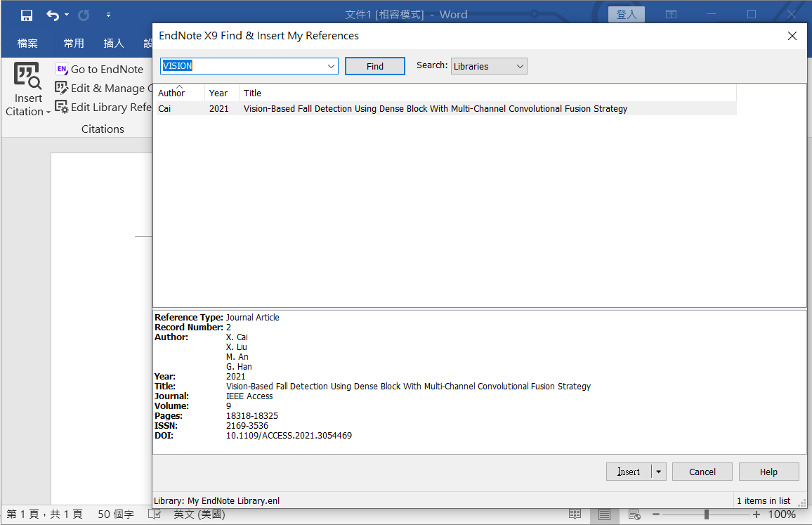Click the 登入 sign-in button
812x525 pixels.
pos(626,15)
